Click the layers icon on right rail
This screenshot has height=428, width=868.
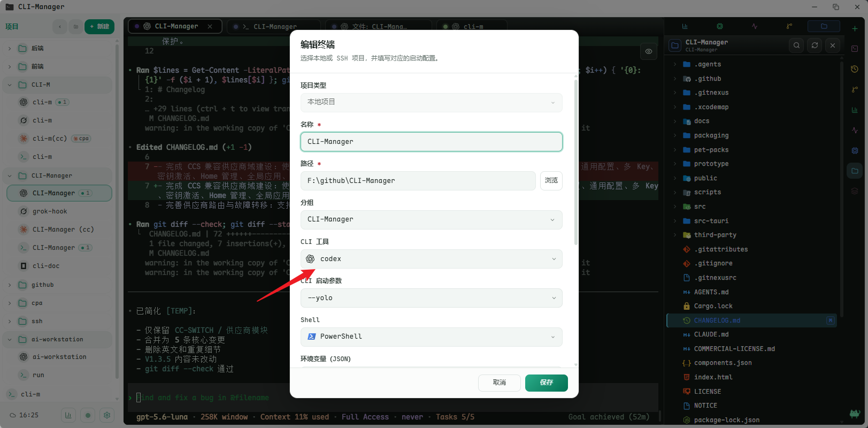pyautogui.click(x=855, y=191)
